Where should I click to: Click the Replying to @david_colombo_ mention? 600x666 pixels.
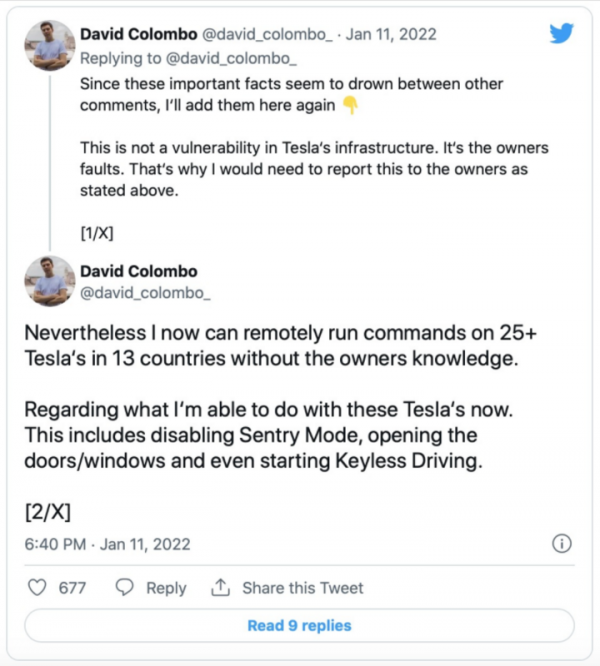[216, 61]
